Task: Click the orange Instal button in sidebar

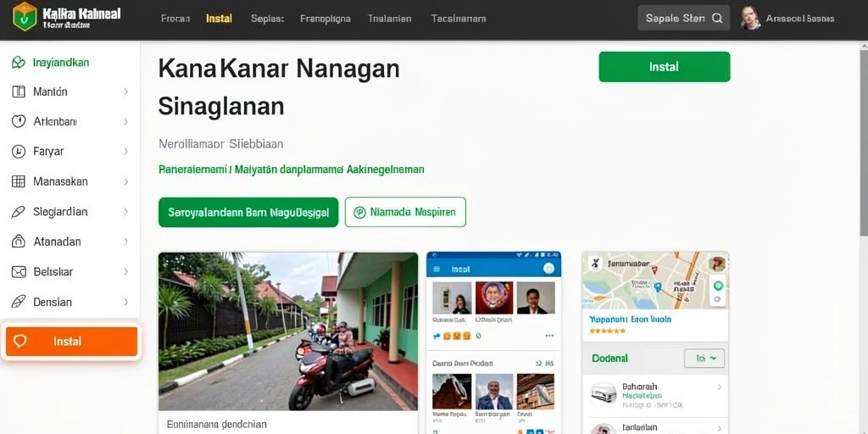Action: click(71, 342)
